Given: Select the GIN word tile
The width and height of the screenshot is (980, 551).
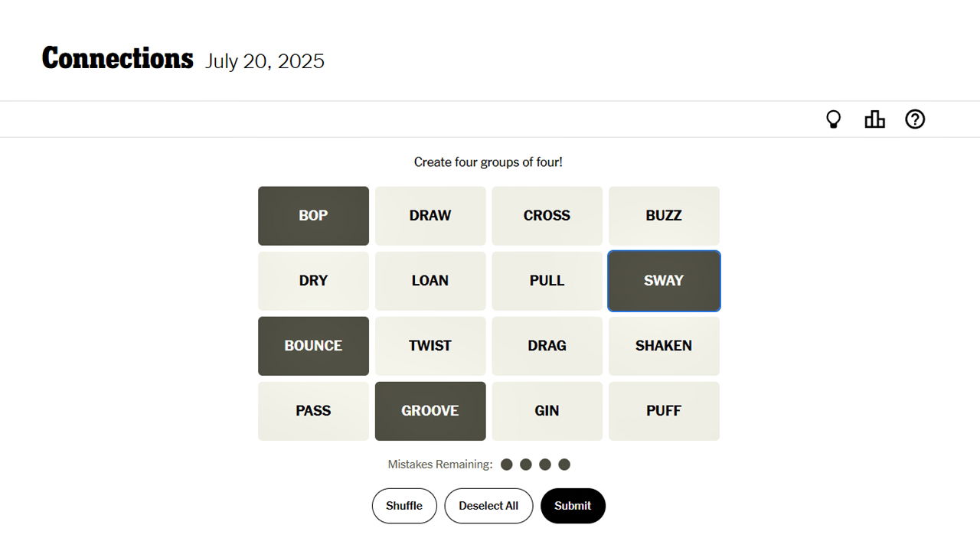Looking at the screenshot, I should pos(547,411).
